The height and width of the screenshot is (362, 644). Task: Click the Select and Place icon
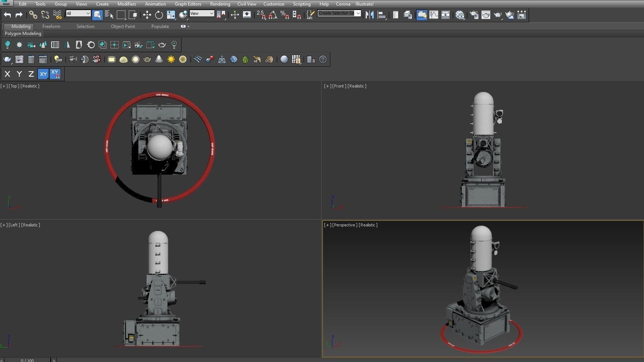[x=183, y=15]
